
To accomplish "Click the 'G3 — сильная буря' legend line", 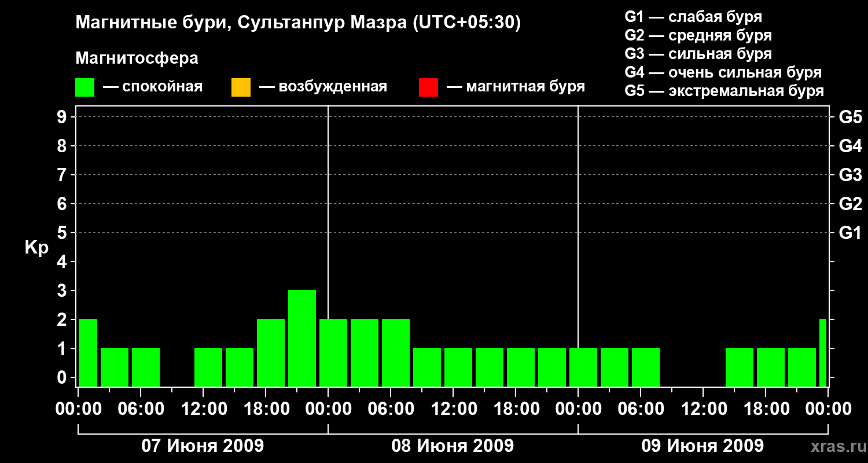I will [x=698, y=54].
